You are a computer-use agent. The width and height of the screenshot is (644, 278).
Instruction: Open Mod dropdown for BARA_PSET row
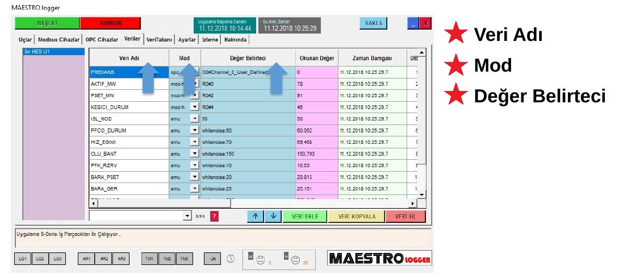coord(195,177)
